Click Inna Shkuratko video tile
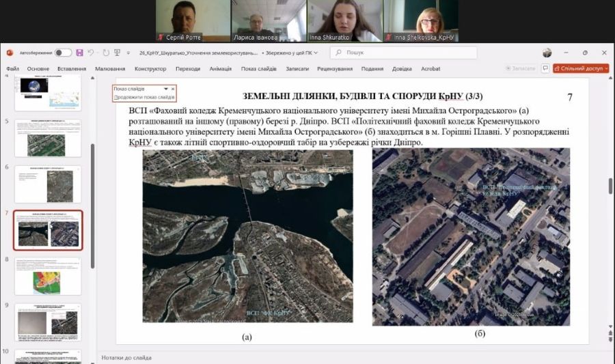The height and width of the screenshot is (364, 615). [345, 20]
